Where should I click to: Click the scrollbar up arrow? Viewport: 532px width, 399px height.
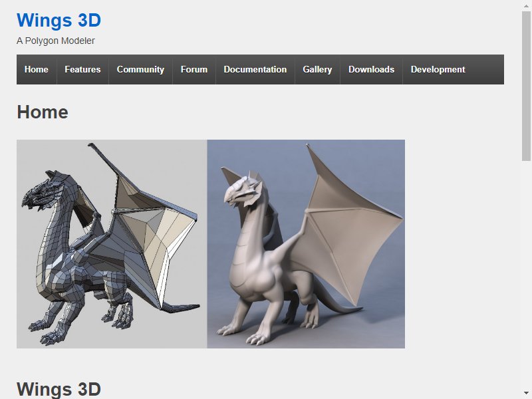point(526,6)
